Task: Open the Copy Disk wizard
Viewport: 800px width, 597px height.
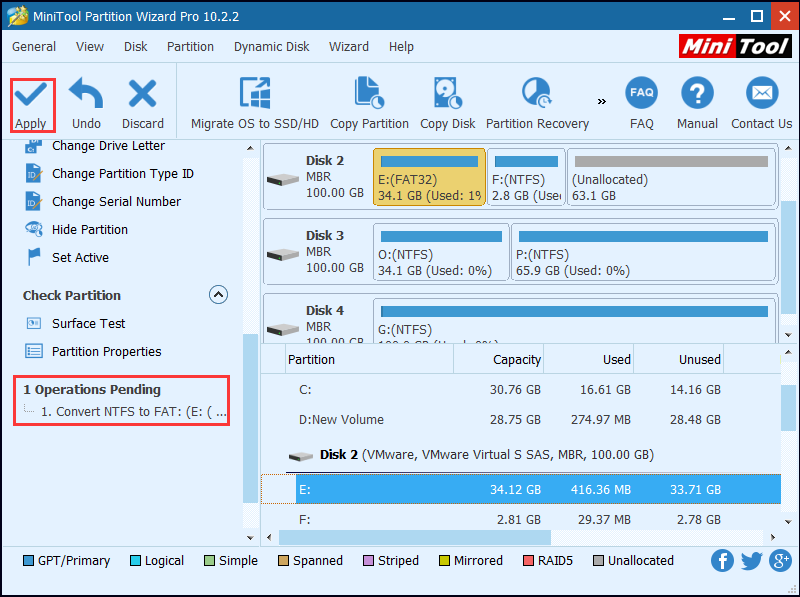Action: click(x=447, y=104)
